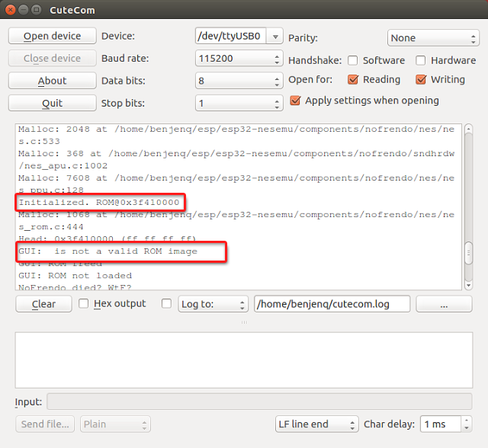Click the Close device button
488x448 pixels.
coord(53,59)
